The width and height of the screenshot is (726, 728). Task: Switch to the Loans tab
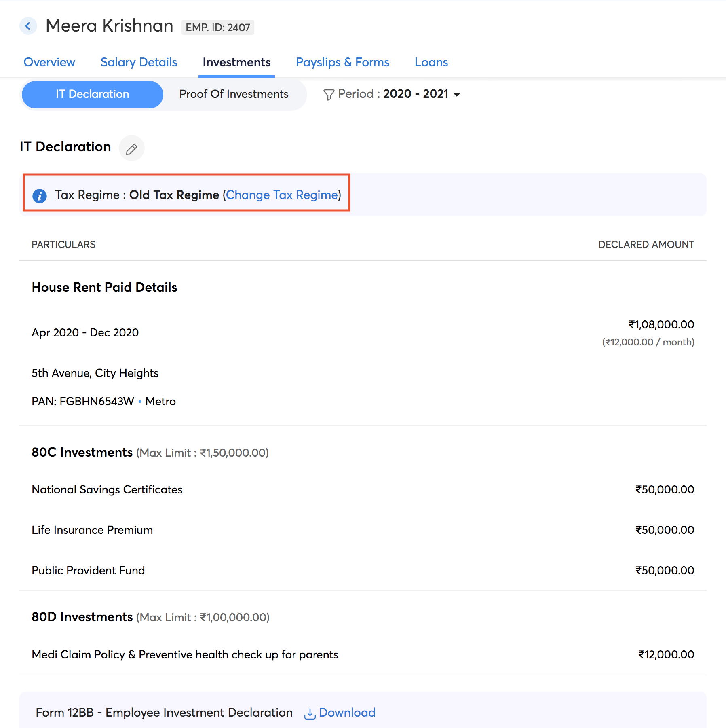(431, 62)
